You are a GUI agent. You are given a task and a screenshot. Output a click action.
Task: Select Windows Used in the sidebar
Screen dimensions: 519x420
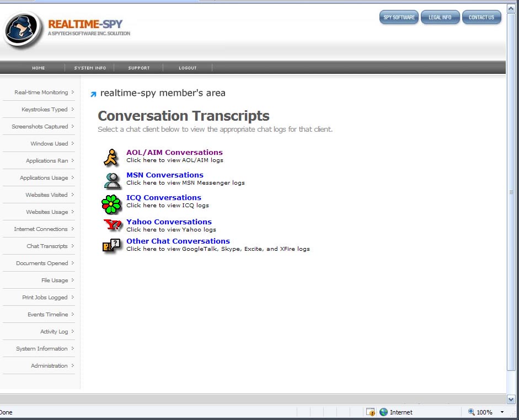pos(49,143)
